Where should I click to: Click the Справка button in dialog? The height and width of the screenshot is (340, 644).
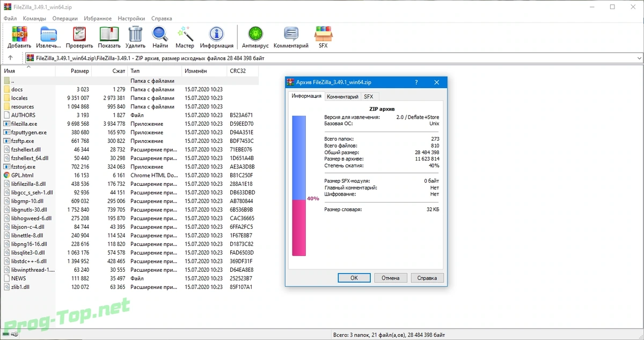coord(427,278)
